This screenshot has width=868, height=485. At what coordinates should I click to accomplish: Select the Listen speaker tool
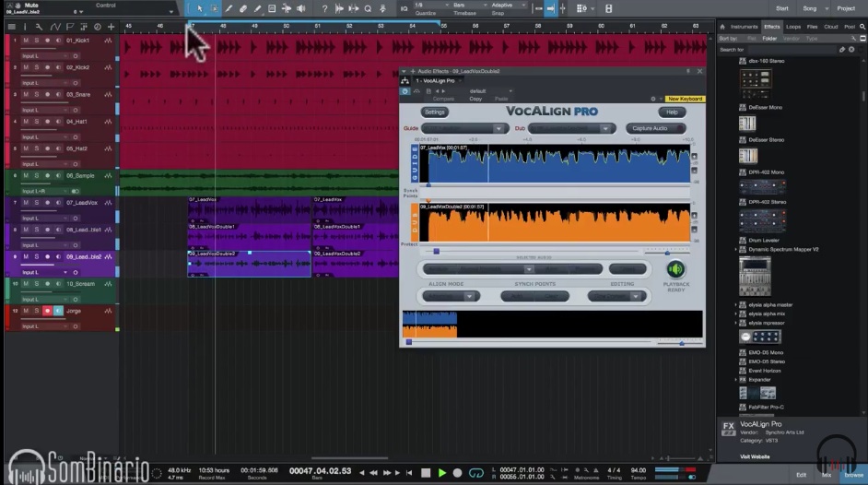300,8
